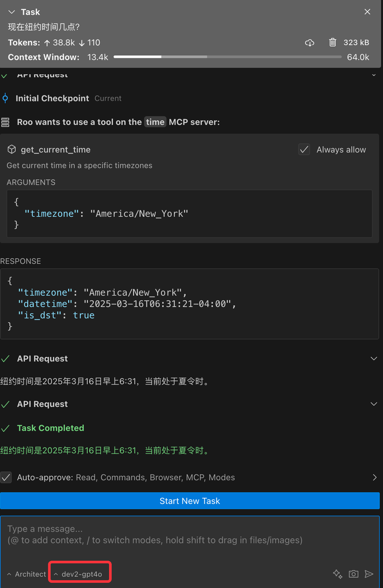This screenshot has height=588, width=383.
Task: Click the get_current_time tool cube icon
Action: point(11,149)
